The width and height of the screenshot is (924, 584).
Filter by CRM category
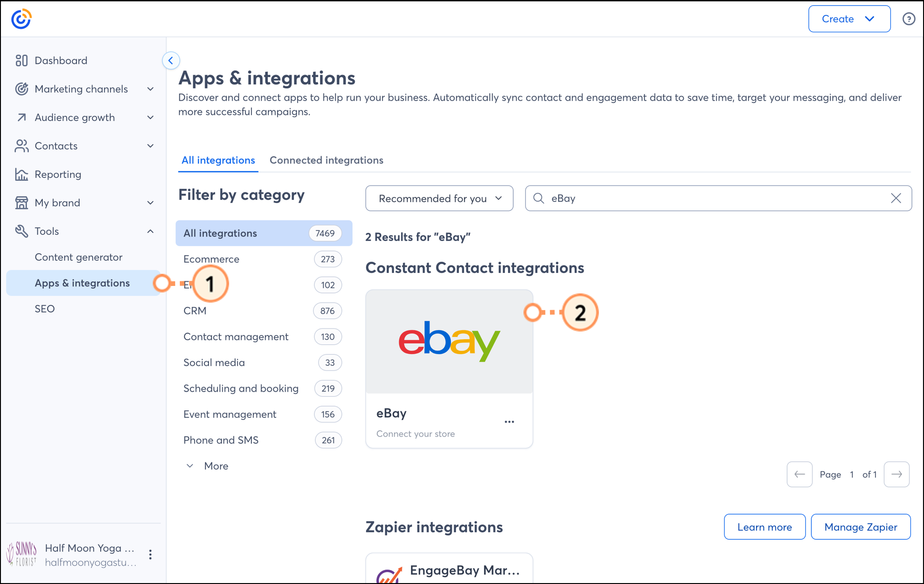point(264,311)
